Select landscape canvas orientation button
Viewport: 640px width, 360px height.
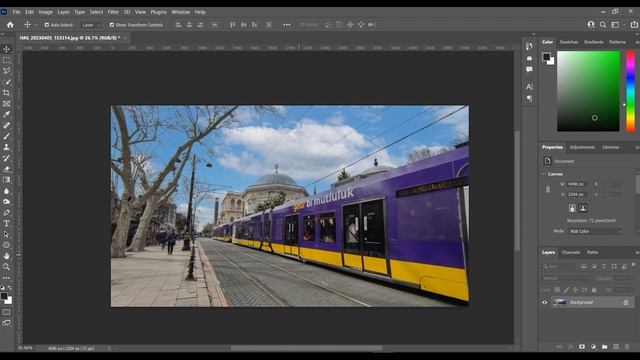pyautogui.click(x=583, y=208)
